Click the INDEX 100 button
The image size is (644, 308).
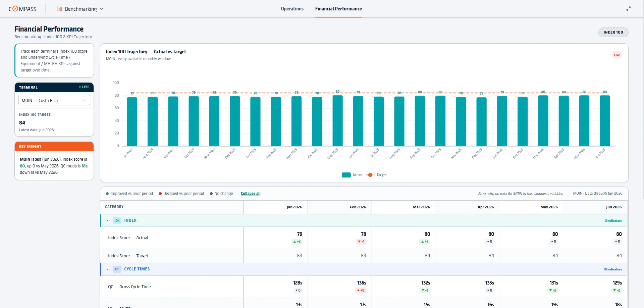click(x=613, y=32)
